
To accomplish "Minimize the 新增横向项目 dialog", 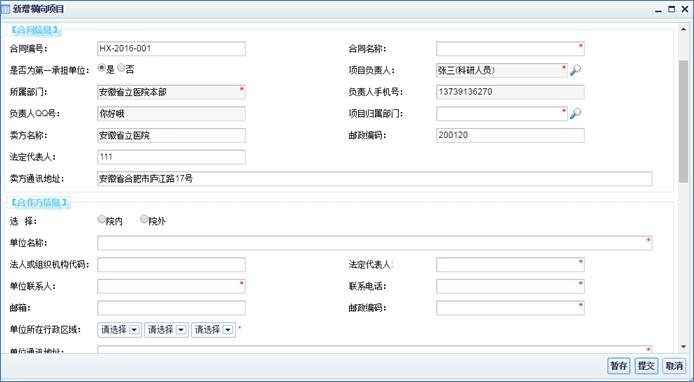I will (659, 9).
